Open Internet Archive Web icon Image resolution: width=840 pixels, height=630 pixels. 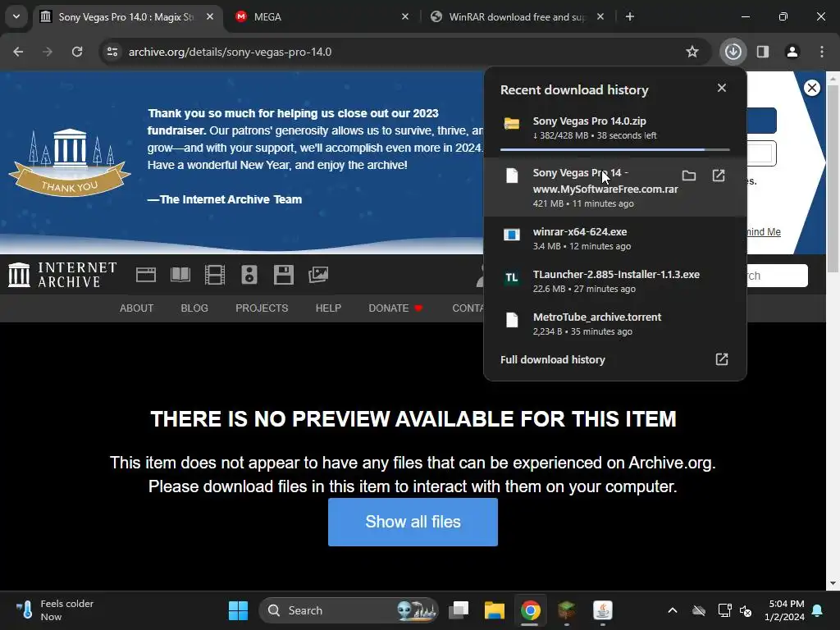tap(146, 275)
